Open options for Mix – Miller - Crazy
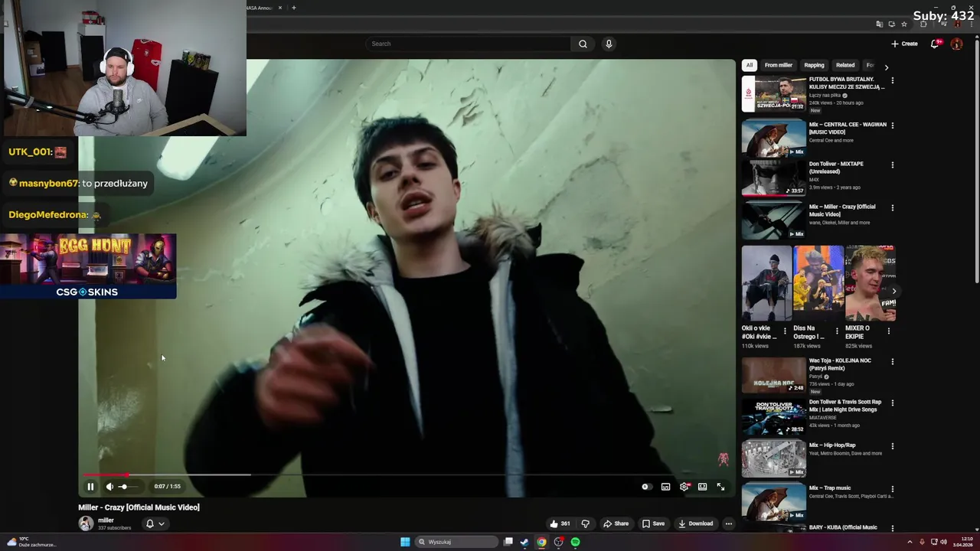The image size is (980, 551). click(x=892, y=207)
